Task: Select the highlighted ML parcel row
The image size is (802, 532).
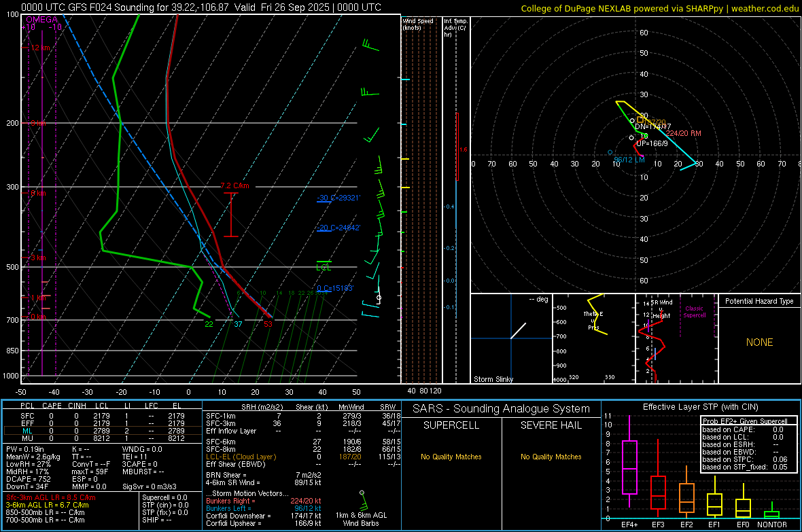Action: (x=103, y=431)
